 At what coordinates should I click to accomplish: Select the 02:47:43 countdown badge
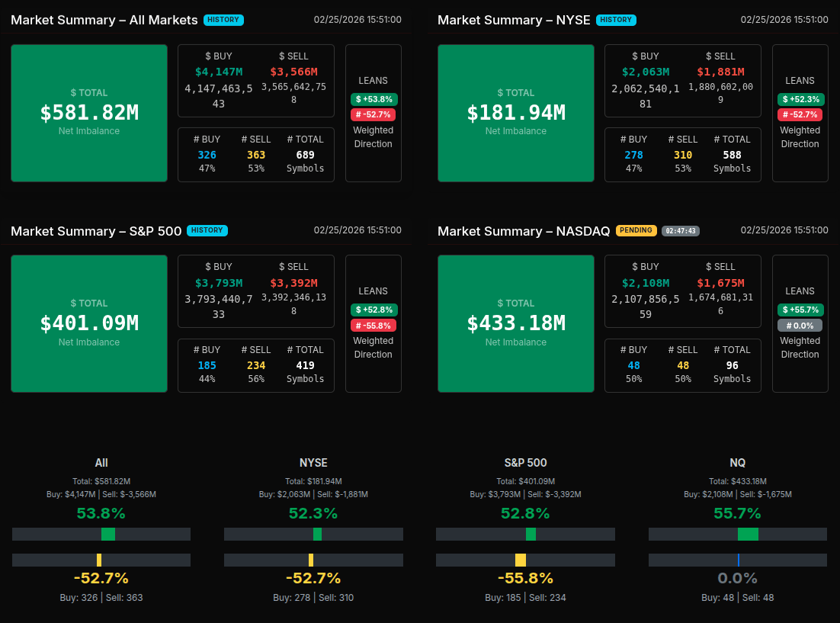[x=681, y=230]
